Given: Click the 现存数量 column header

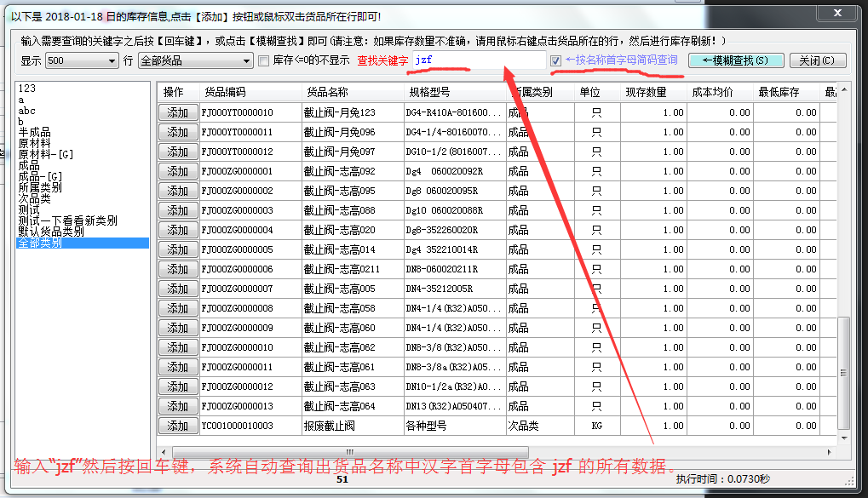Looking at the screenshot, I should (x=646, y=92).
